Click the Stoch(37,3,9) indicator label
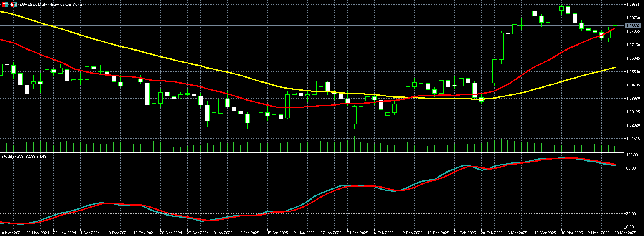The height and width of the screenshot is (236, 644). click(23, 156)
